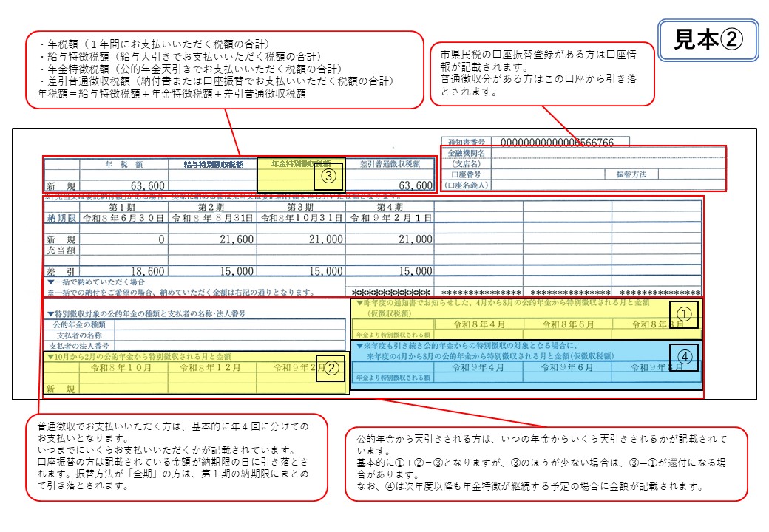Select the 63,600 value under 年税額
This screenshot has width=769, height=532.
coord(148,185)
